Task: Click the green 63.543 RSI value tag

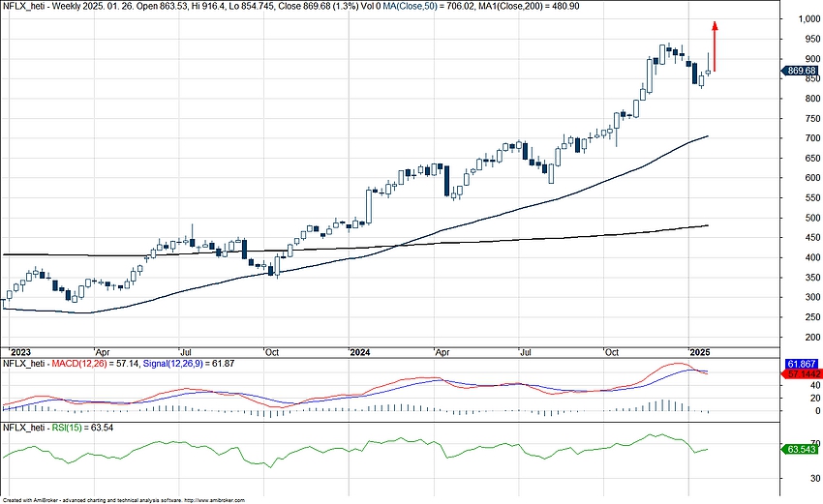Action: (800, 450)
